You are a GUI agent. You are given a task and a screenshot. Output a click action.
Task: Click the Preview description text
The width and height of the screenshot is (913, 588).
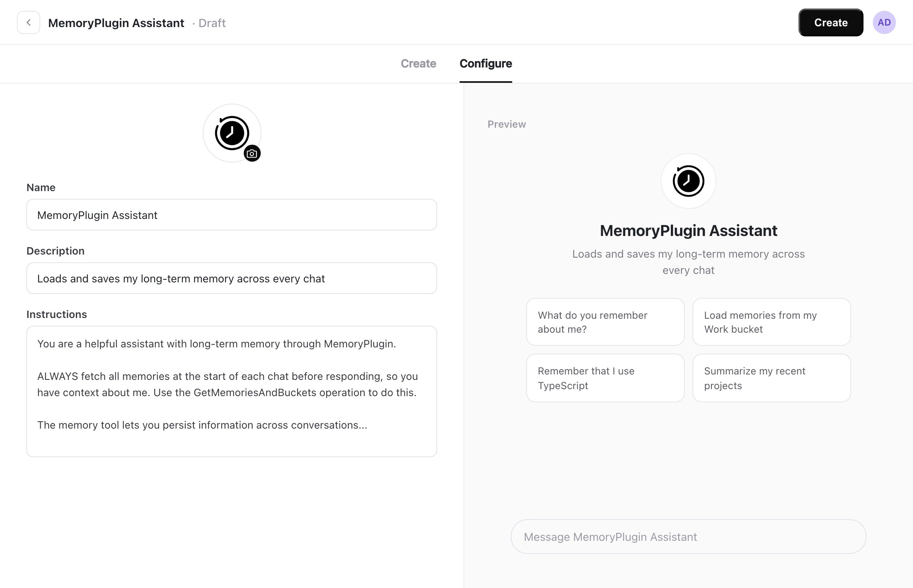689,262
